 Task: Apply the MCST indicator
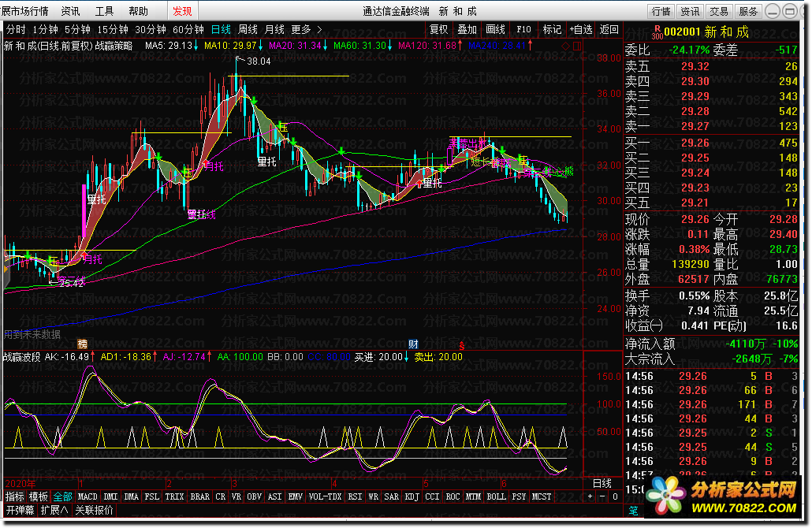coord(542,496)
